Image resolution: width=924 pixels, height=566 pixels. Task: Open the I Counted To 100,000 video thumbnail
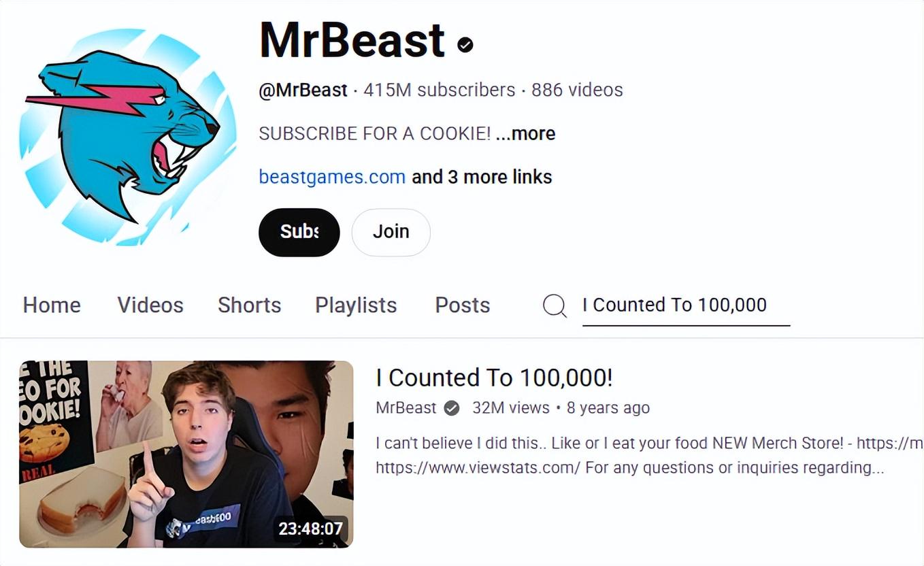point(186,454)
